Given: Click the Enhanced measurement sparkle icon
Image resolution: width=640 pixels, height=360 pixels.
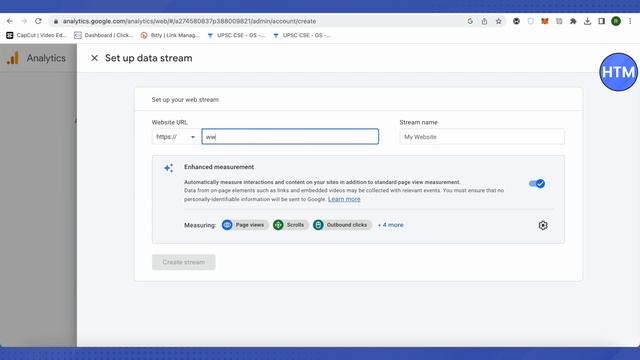Looking at the screenshot, I should click(x=169, y=168).
